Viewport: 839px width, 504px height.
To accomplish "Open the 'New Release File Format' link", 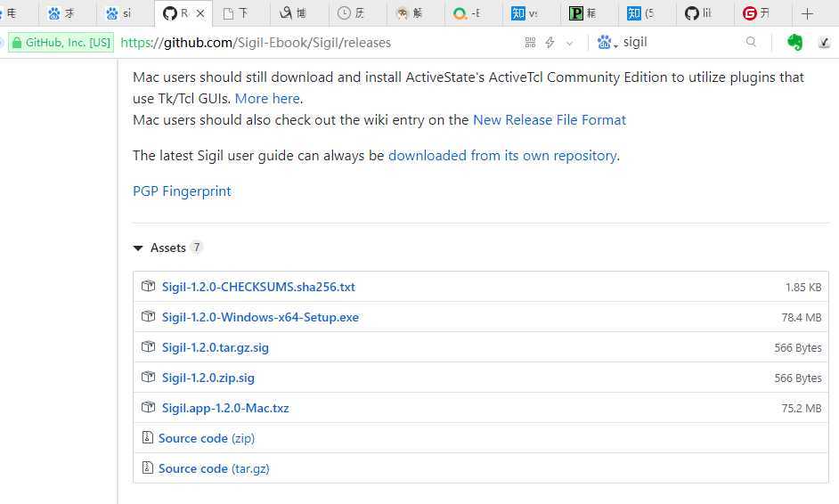I will pyautogui.click(x=550, y=120).
